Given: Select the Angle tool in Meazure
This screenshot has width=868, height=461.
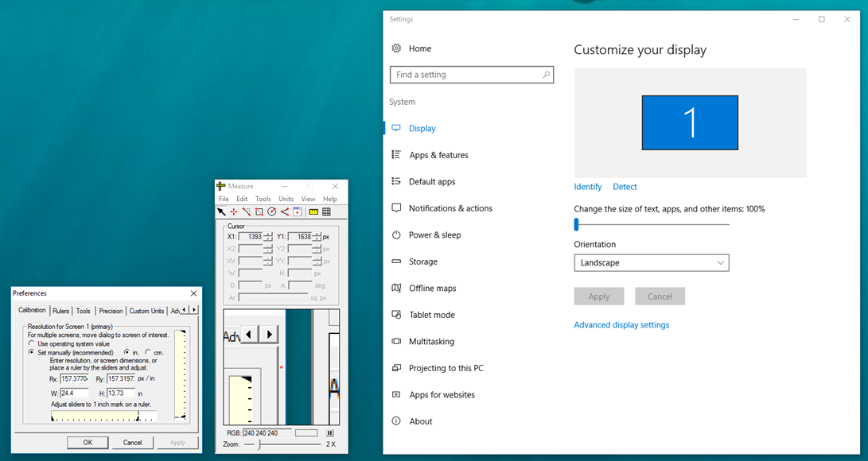Looking at the screenshot, I should pyautogui.click(x=284, y=212).
